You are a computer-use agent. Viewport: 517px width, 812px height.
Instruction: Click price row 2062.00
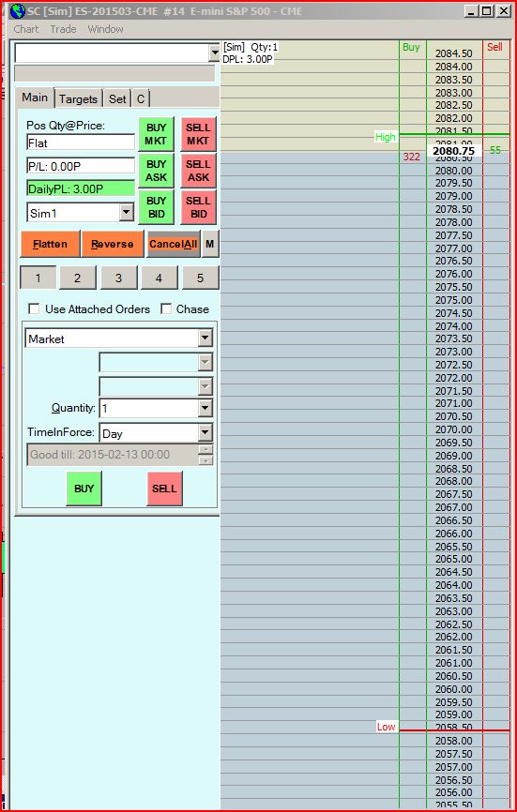click(x=454, y=637)
